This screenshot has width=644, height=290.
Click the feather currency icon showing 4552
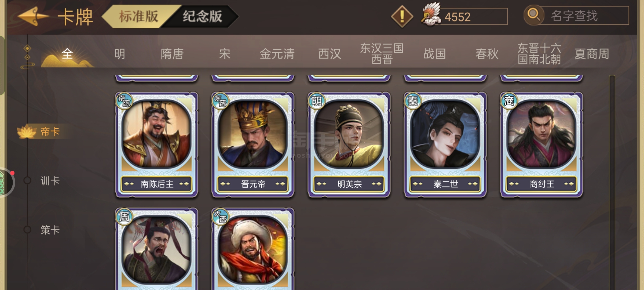click(431, 15)
